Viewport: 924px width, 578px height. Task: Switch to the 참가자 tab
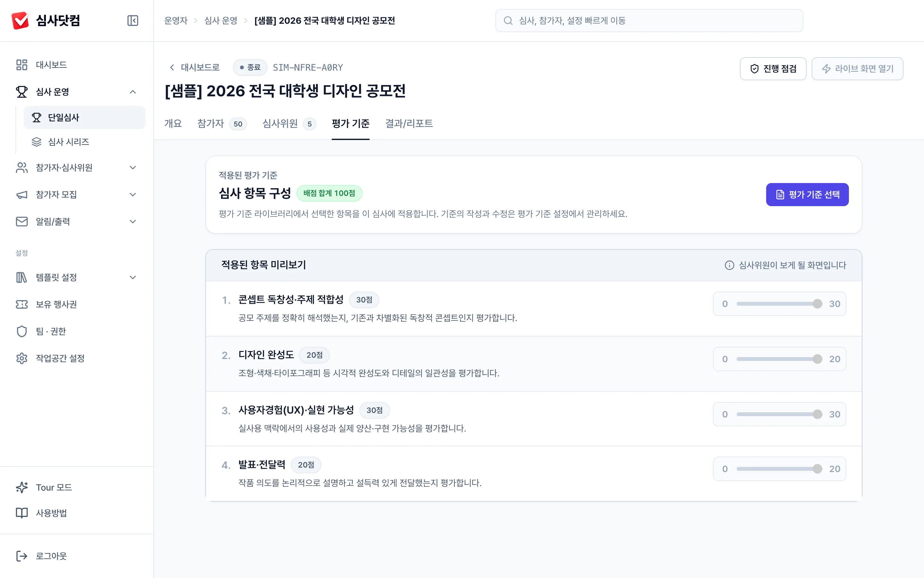click(222, 124)
